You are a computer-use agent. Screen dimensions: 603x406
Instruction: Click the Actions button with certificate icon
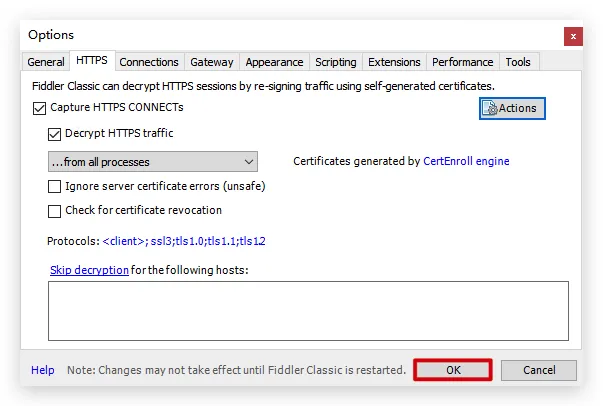tap(512, 108)
